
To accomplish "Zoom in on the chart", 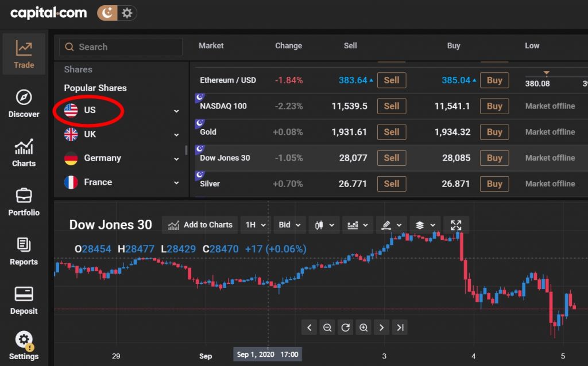I will [363, 328].
